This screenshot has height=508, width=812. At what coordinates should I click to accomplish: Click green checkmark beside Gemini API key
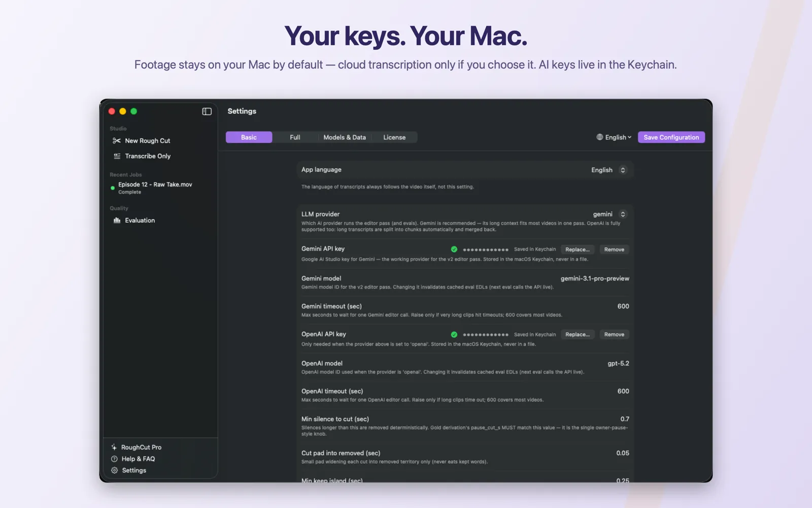click(x=454, y=249)
